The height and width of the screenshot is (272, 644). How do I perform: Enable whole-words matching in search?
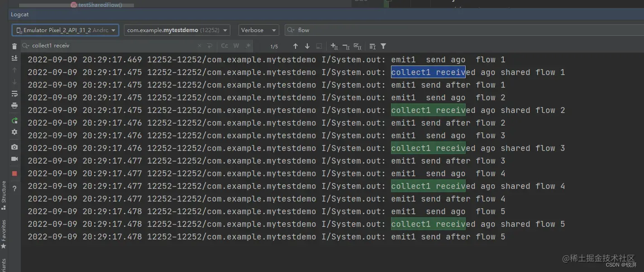pyautogui.click(x=235, y=46)
